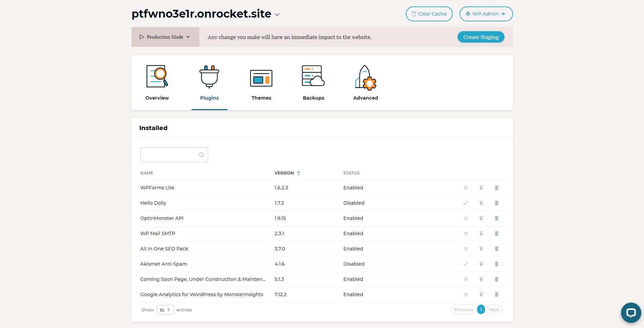Disable the Google Analytics MonsterInsights plugin
This screenshot has height=328, width=644.
[x=466, y=294]
